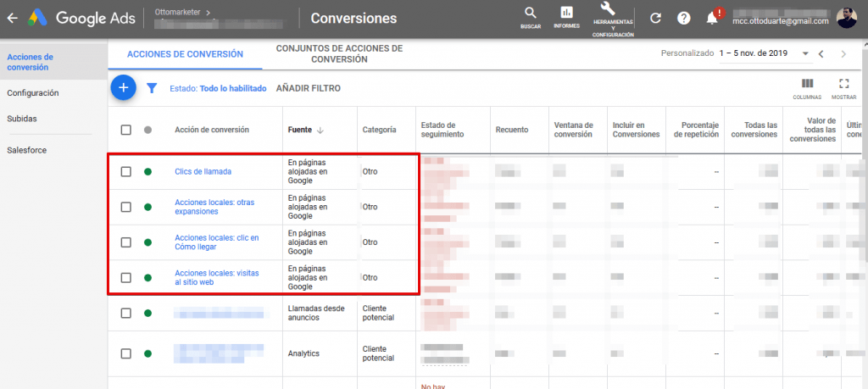Open the help question mark icon
Screen dimensions: 868x389
[x=684, y=18]
